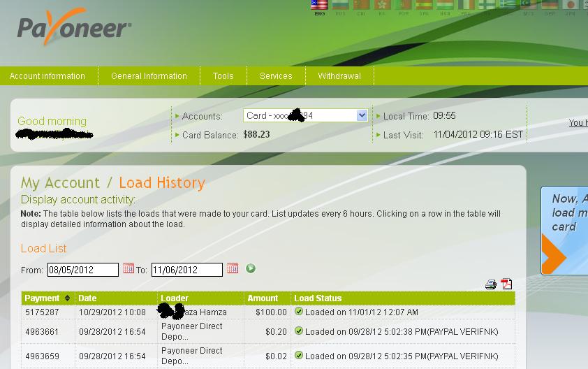Select payment row 4963659
Screen dimensions: 588x369
point(268,356)
